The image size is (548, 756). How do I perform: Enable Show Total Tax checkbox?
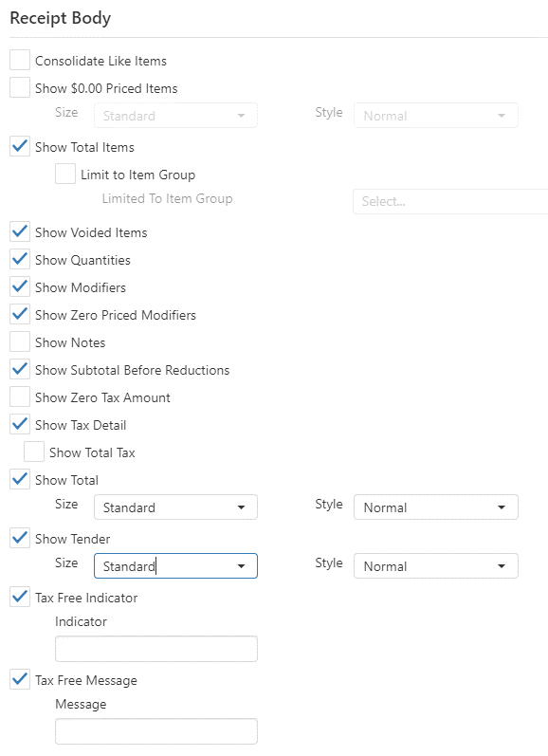tap(34, 452)
